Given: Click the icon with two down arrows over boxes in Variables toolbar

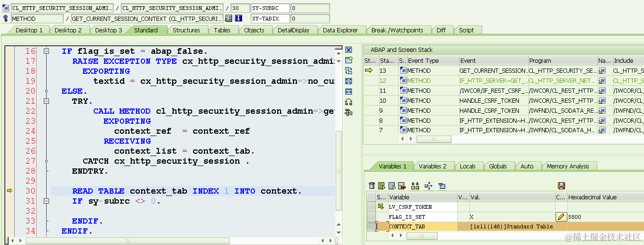Looking at the screenshot, I should [x=415, y=186].
